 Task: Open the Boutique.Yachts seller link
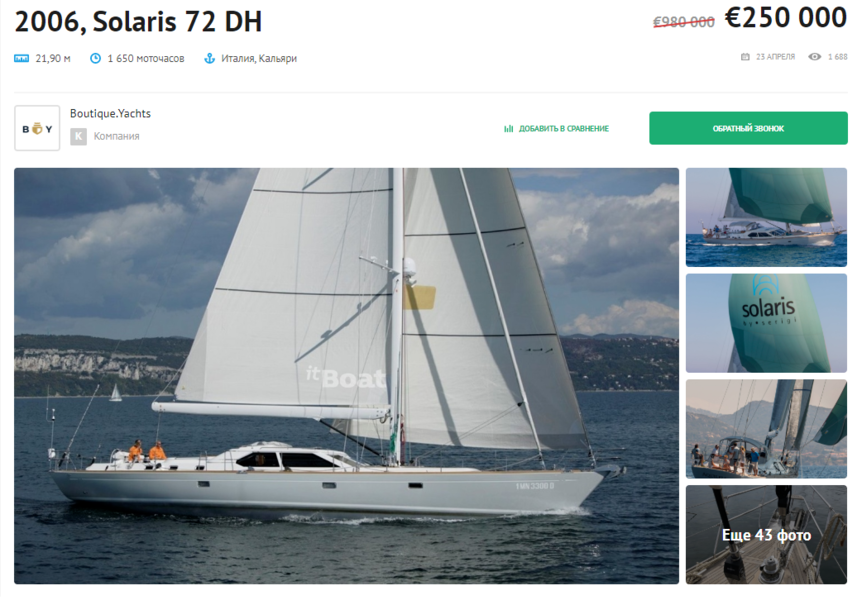(110, 113)
